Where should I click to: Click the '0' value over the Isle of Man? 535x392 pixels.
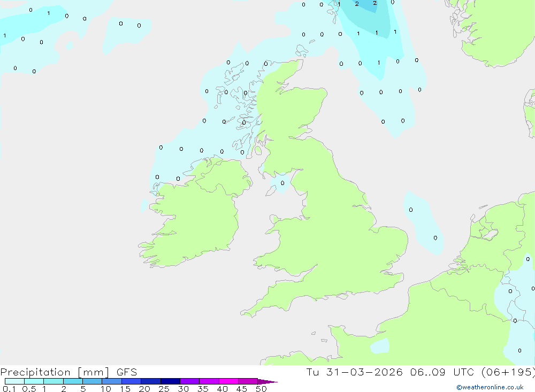[x=282, y=183]
